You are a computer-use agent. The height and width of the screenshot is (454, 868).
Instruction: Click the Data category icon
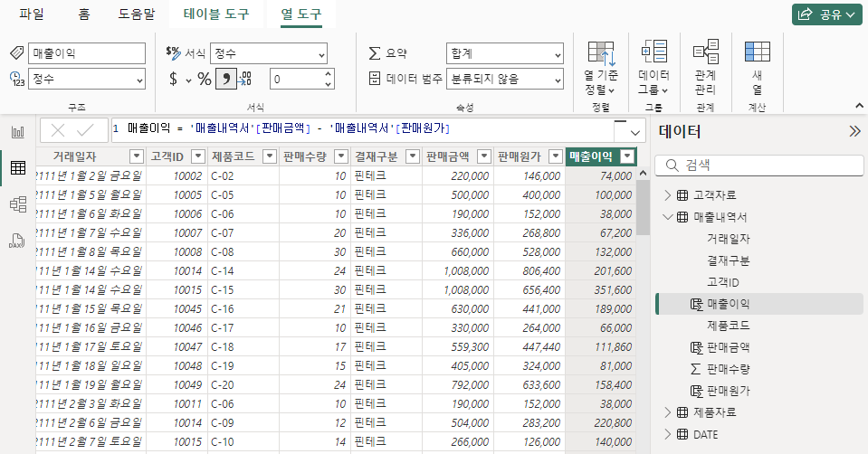click(375, 79)
